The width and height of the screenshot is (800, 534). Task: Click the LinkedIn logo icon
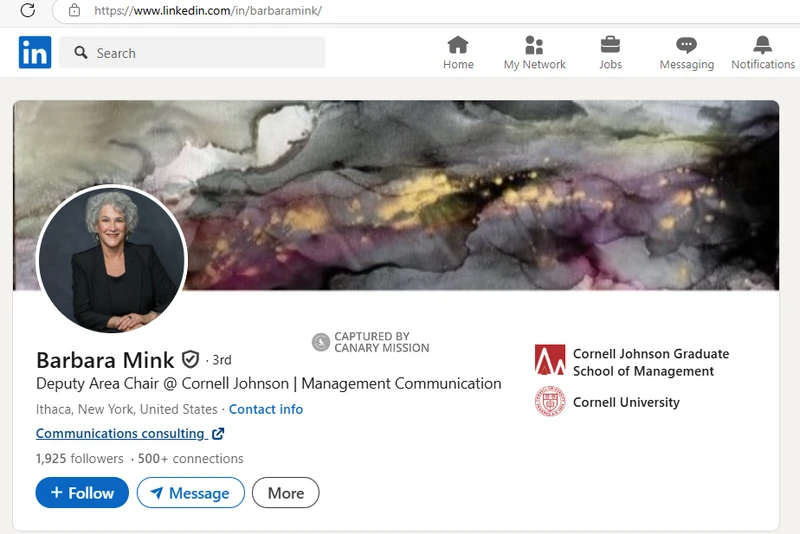pos(35,52)
